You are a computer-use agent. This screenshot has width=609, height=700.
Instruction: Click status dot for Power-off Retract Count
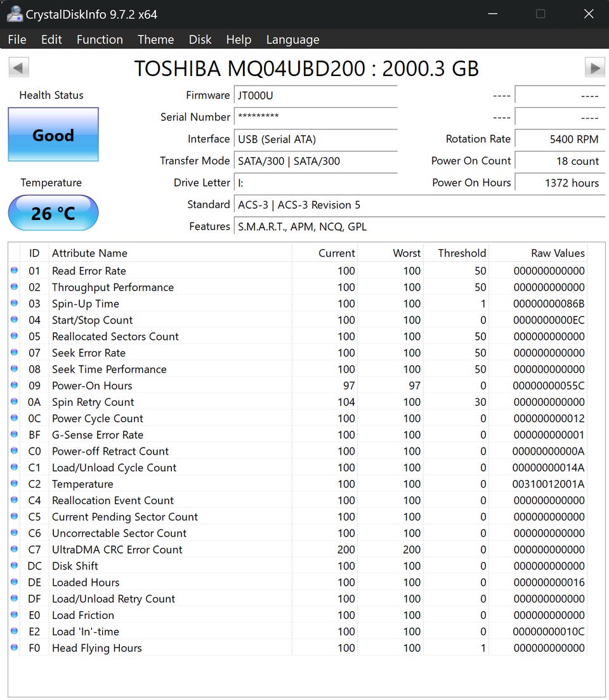(x=15, y=450)
